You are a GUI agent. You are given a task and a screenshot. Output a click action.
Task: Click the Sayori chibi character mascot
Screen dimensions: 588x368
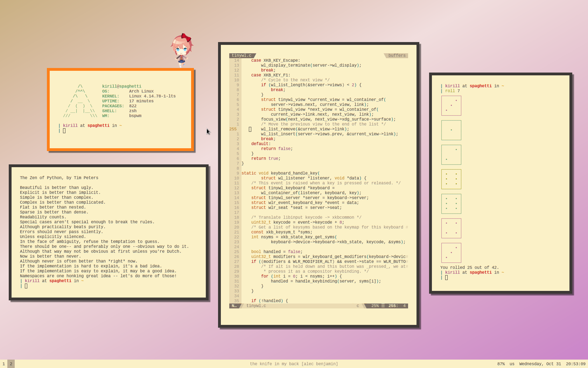point(182,50)
